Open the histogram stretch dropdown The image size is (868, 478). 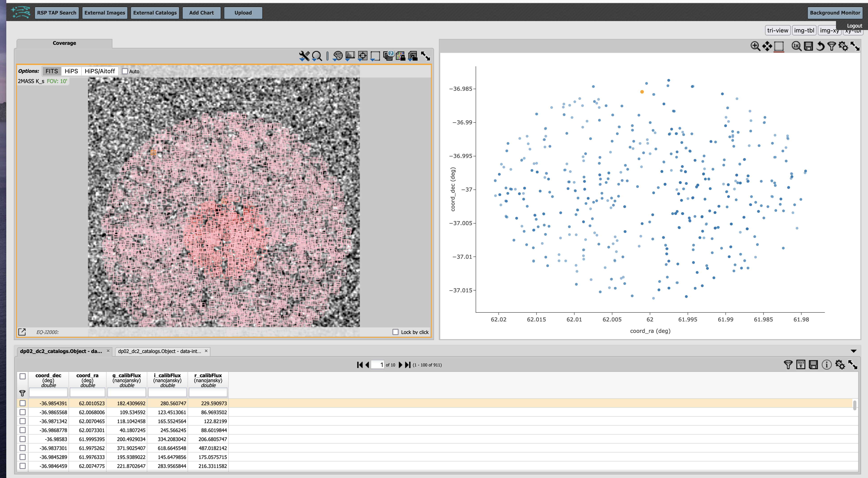point(350,56)
